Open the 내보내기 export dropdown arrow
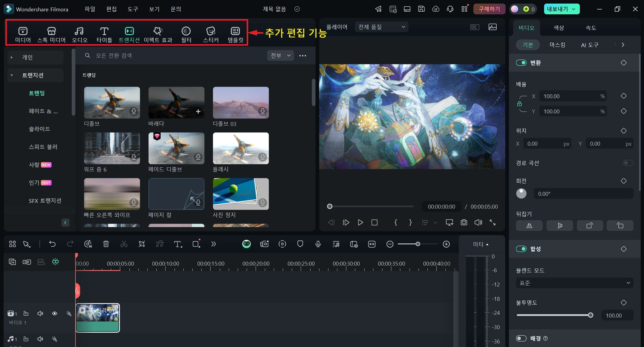The width and height of the screenshot is (644, 347). point(574,9)
